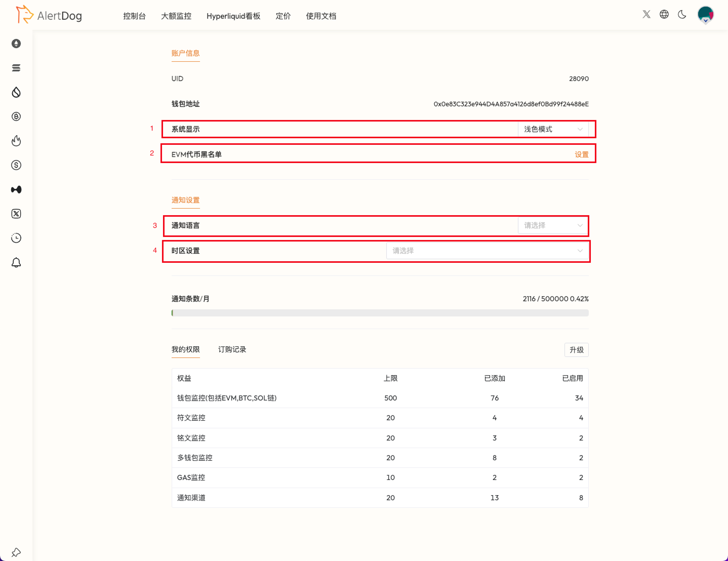Click the pin icon at sidebar bottom
This screenshot has width=728, height=561.
[16, 552]
